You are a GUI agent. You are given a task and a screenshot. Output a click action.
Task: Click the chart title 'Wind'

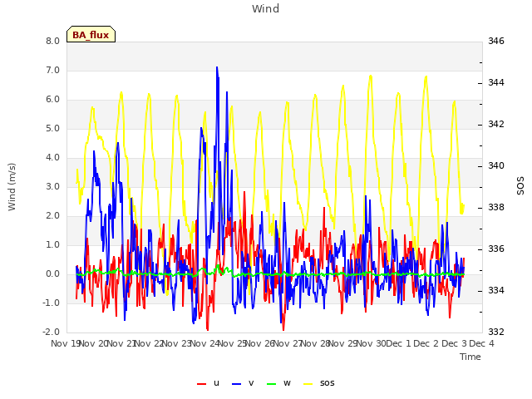click(266, 8)
